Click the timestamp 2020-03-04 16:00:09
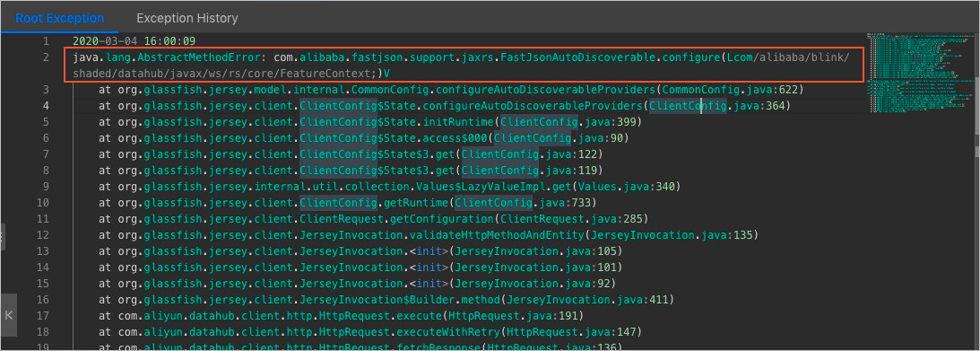This screenshot has height=351, width=980. (134, 42)
